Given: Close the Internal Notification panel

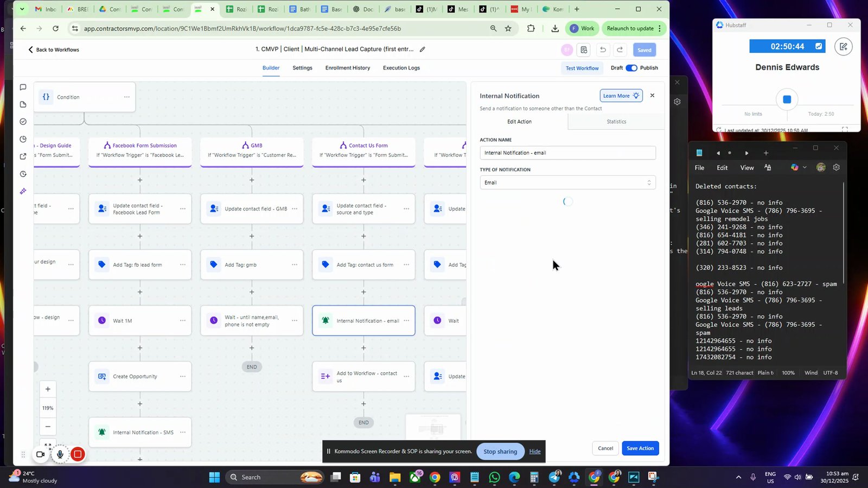Looking at the screenshot, I should pos(652,96).
